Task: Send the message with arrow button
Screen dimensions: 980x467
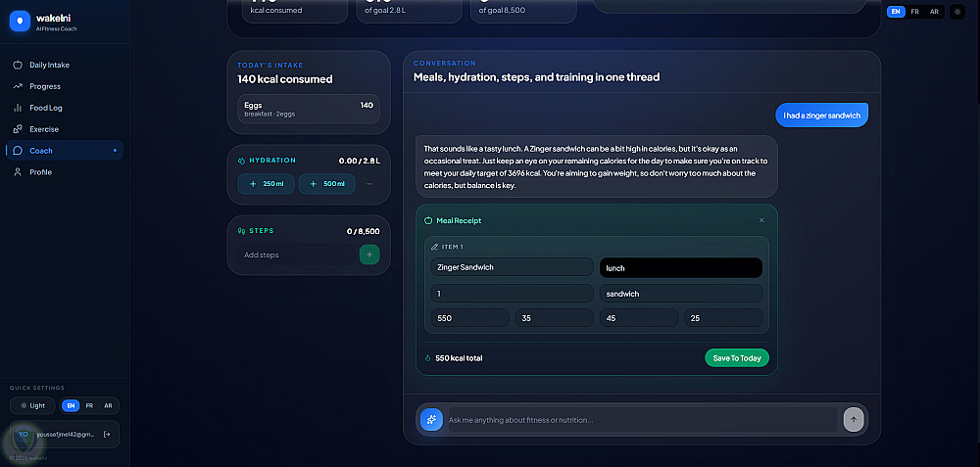Action: (x=854, y=419)
